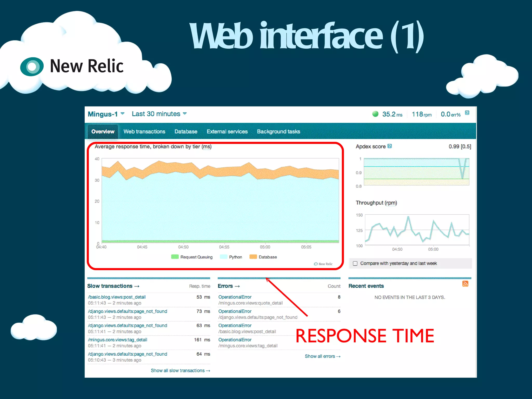Switch to the Web transactions tab

[144, 131]
